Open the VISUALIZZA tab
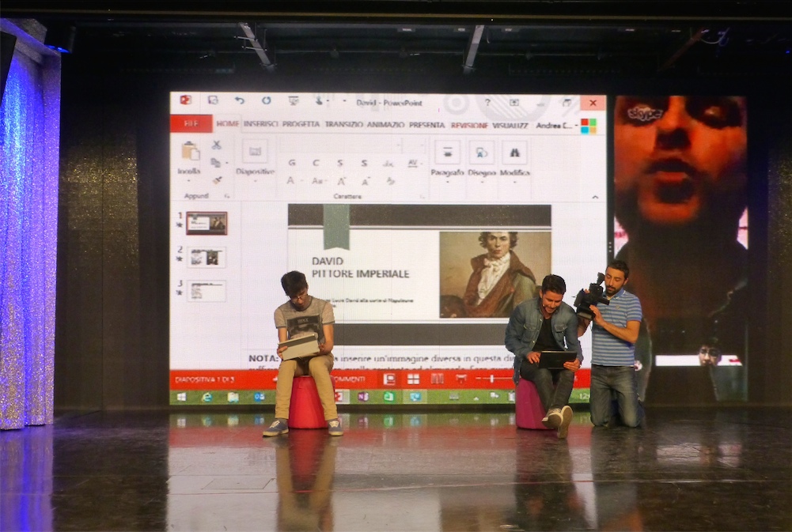The height and width of the screenshot is (532, 792). coord(510,125)
